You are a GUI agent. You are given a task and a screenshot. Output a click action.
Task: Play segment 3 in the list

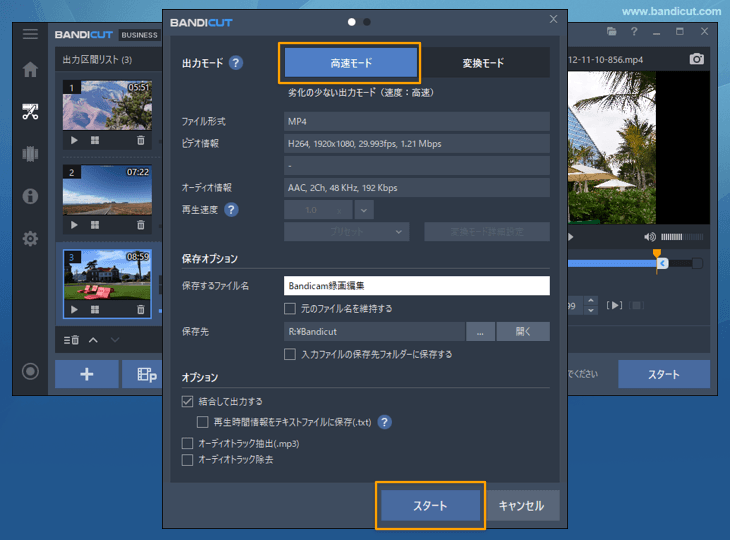click(74, 310)
